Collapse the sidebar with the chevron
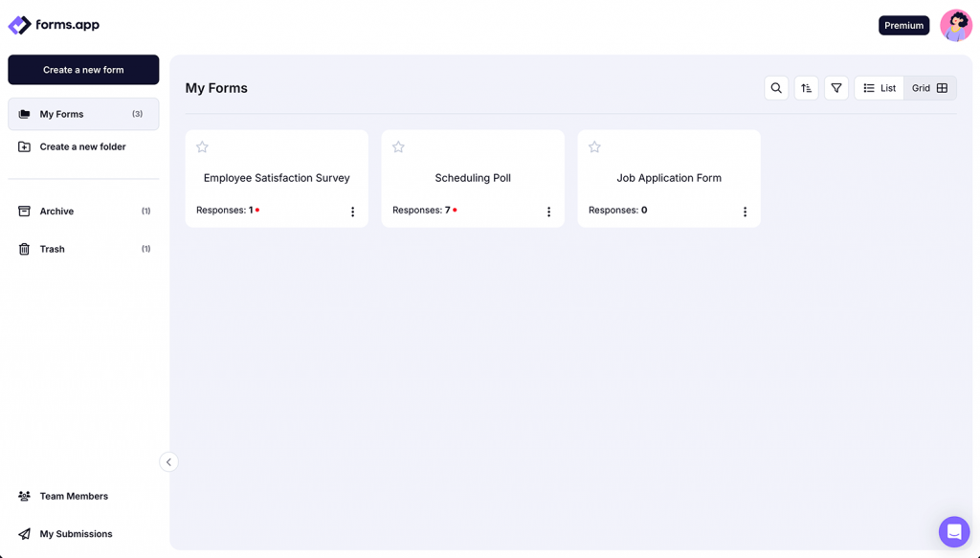 [x=168, y=461]
